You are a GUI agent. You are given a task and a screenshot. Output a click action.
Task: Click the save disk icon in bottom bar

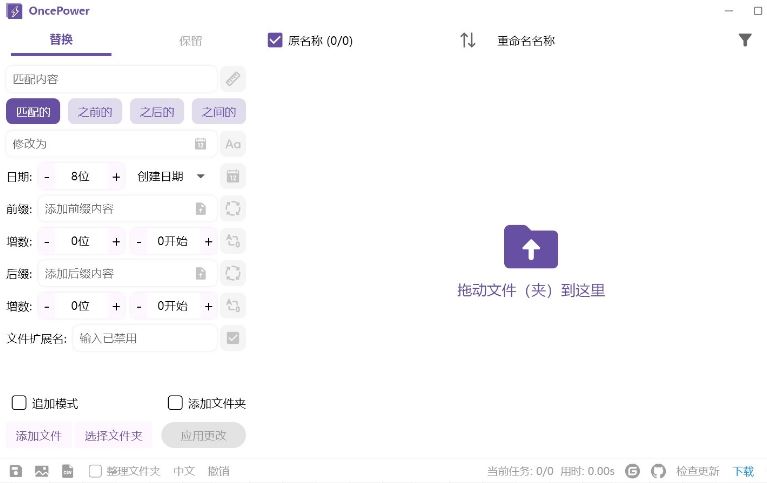click(x=15, y=471)
